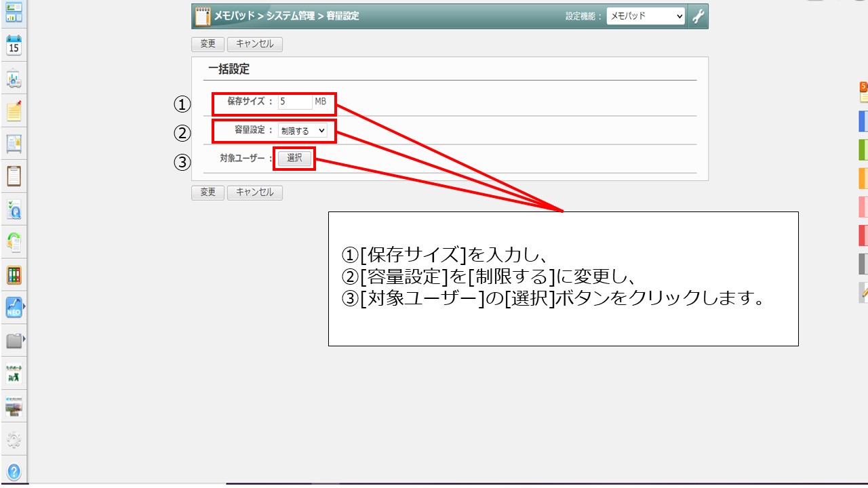
Task: Open the sticky note icon with badge 5
Action: [x=863, y=92]
